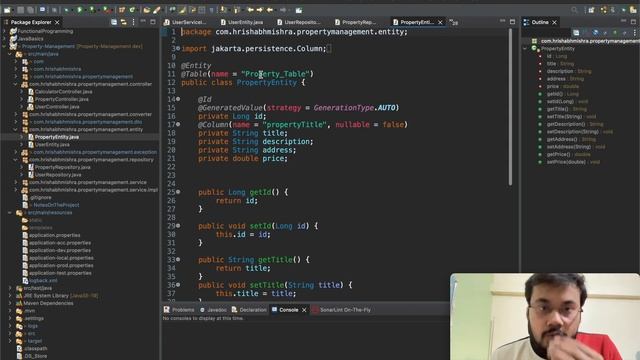Toggle fold marker at line 33 getTitle
The width and height of the screenshot is (640, 360).
[x=178, y=260]
